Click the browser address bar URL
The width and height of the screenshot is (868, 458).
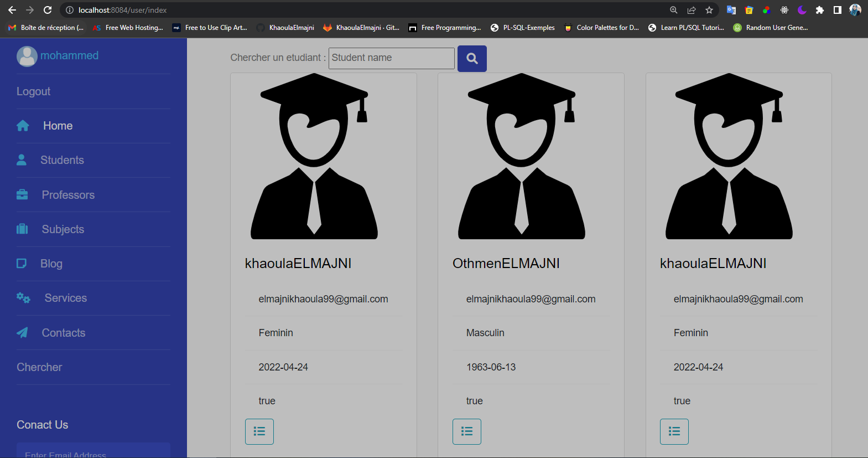[122, 10]
